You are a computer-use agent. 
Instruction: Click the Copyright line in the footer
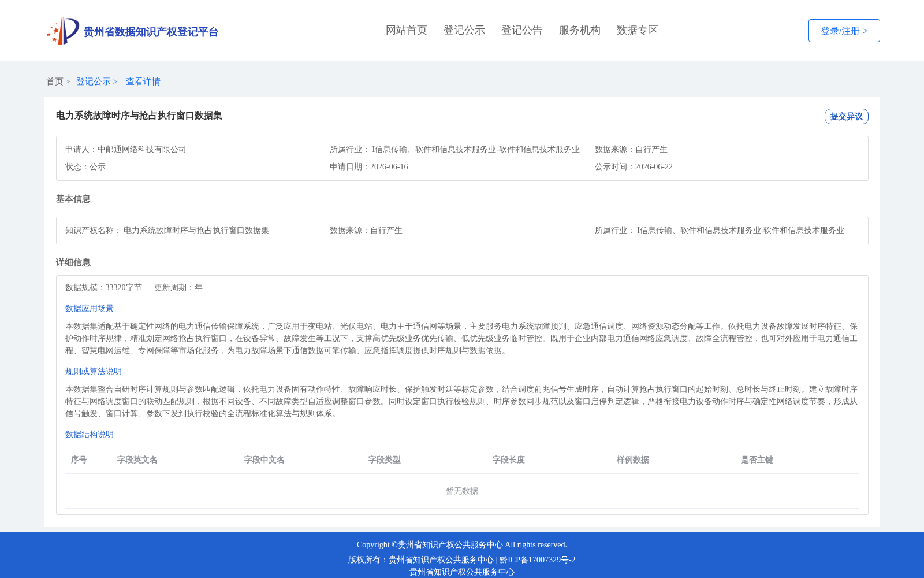click(x=462, y=544)
